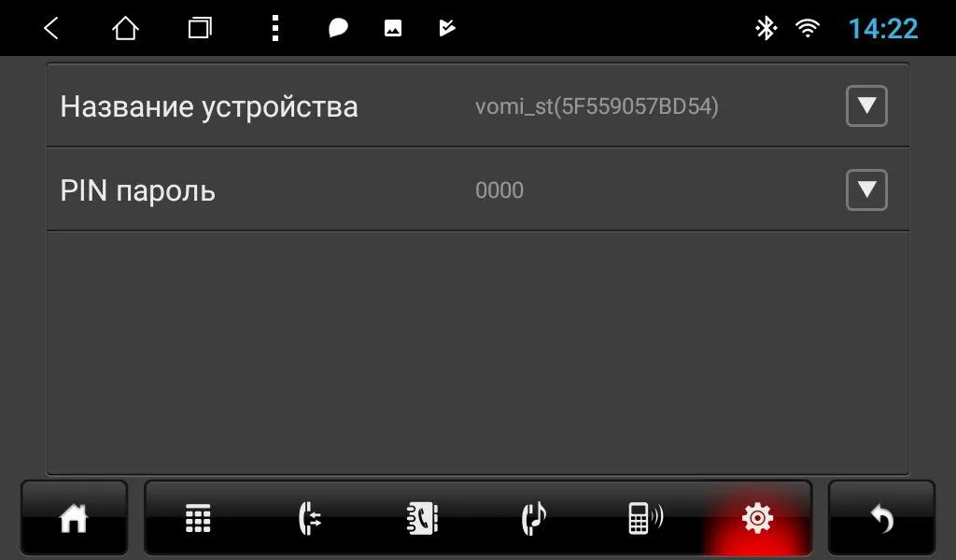
Task: Open the phonebook contacts icon
Action: [422, 519]
